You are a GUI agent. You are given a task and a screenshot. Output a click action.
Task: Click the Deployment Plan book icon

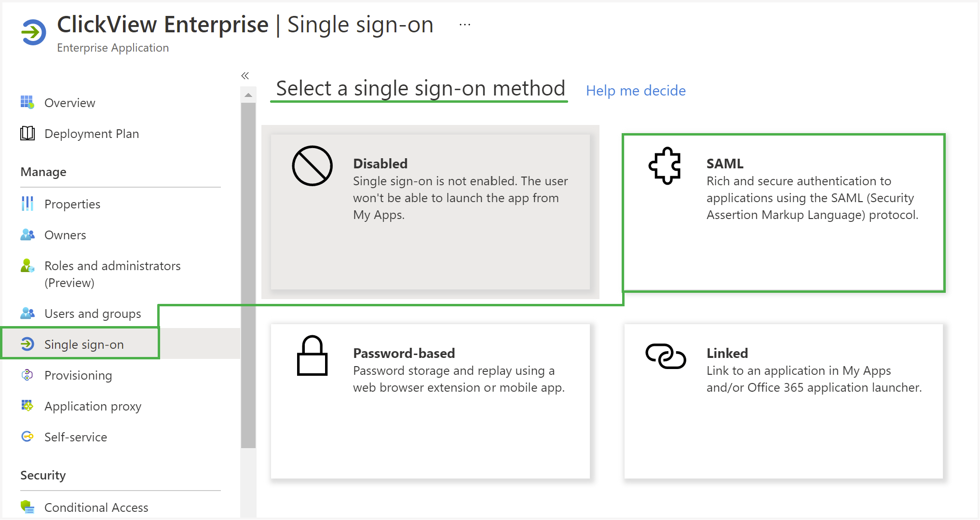(27, 133)
